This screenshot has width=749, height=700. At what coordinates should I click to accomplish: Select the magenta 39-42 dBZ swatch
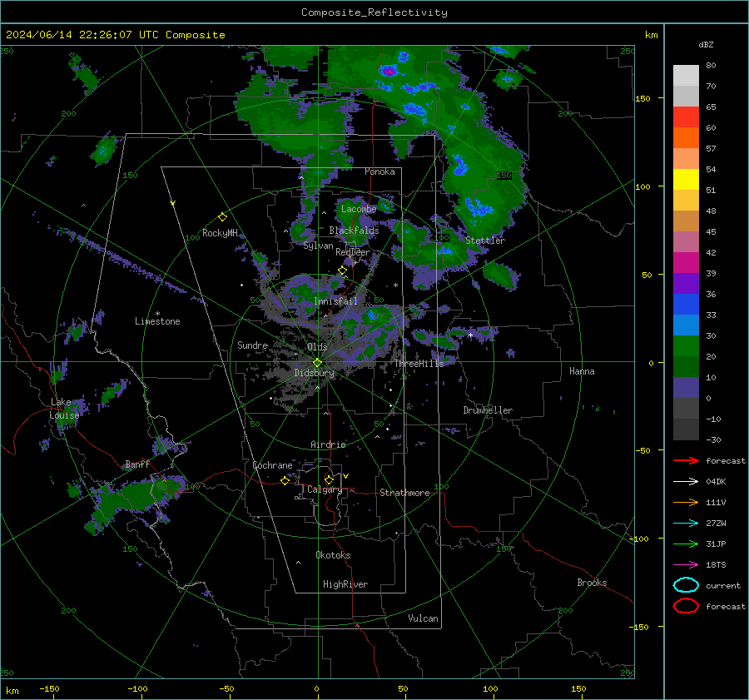686,262
